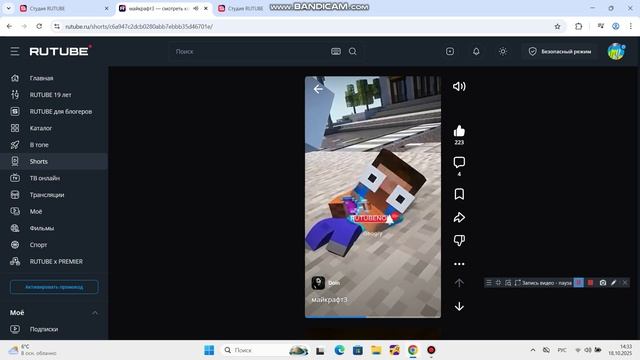Viewport: 640px width, 360px height.
Task: Reload the page
Action: click(x=39, y=26)
